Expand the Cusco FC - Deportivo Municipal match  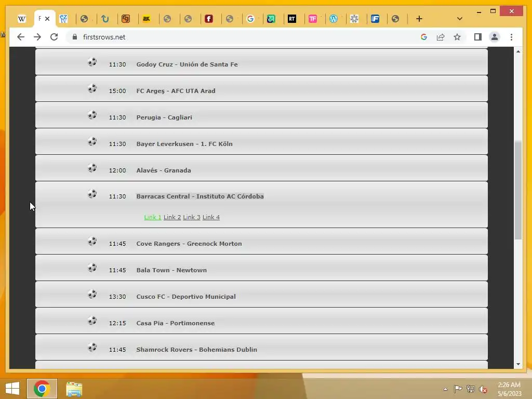pyautogui.click(x=186, y=297)
